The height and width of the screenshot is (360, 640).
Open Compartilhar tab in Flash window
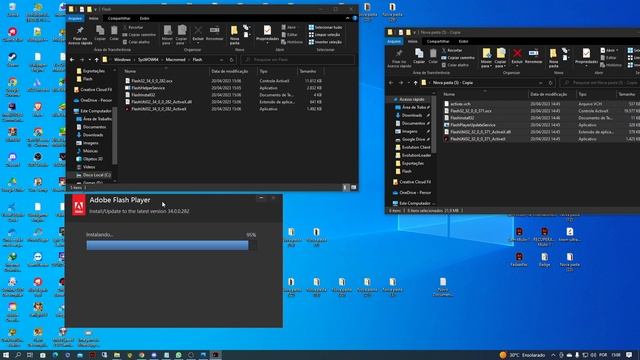point(119,18)
